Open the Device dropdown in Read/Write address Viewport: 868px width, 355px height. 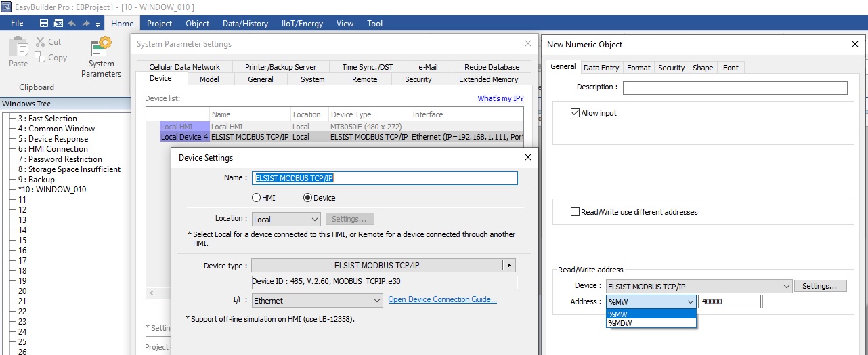pyautogui.click(x=699, y=287)
